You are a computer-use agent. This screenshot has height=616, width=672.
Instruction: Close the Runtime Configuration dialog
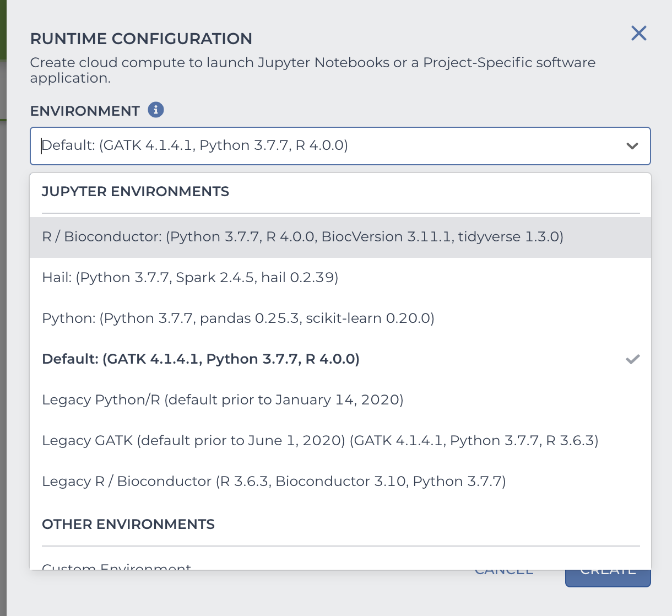point(639,33)
